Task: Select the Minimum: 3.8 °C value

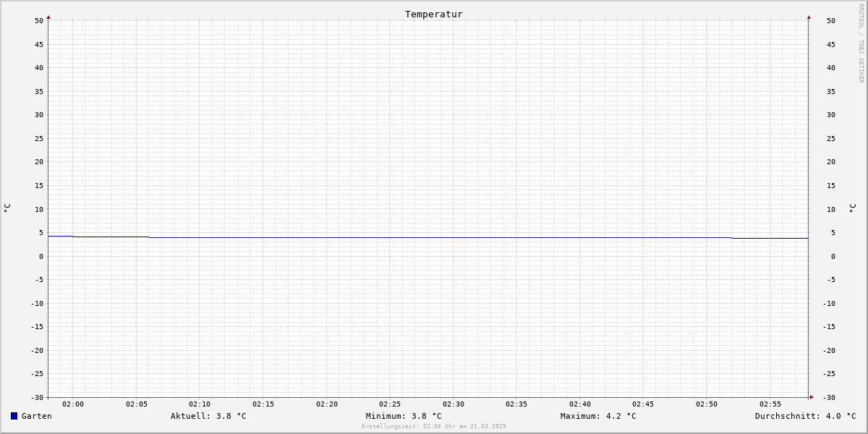Action: tap(404, 416)
